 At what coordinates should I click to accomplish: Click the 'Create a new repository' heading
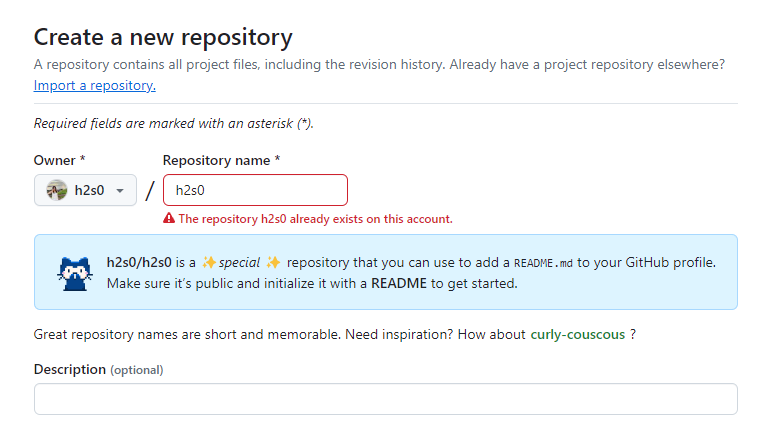coord(163,37)
